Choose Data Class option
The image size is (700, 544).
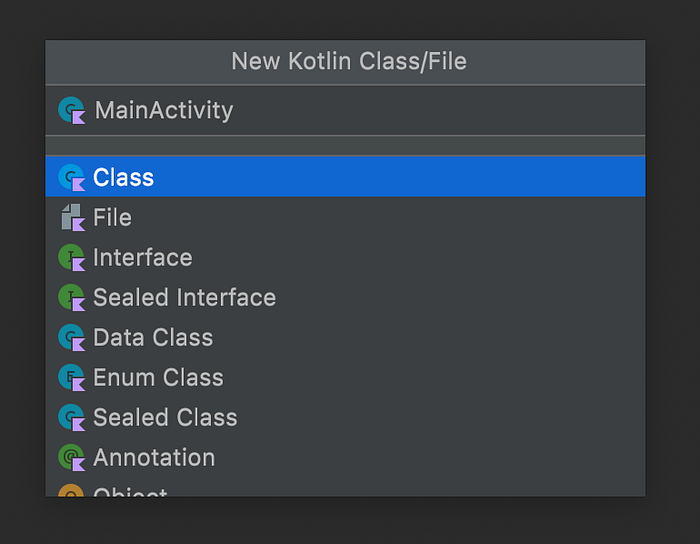coord(345,337)
